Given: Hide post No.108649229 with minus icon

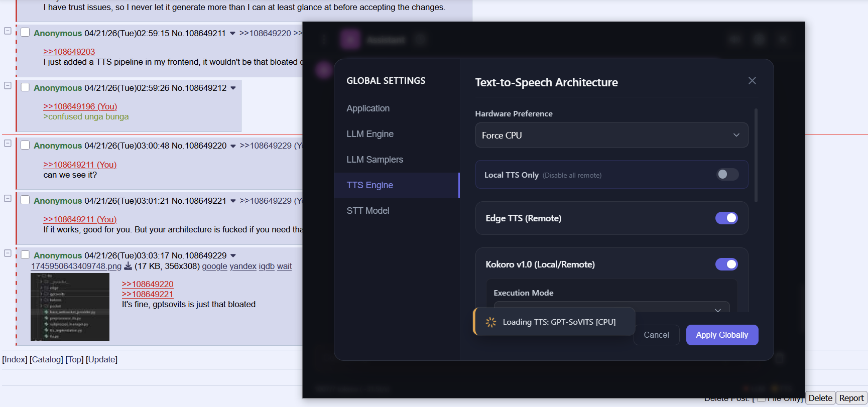Looking at the screenshot, I should (8, 253).
